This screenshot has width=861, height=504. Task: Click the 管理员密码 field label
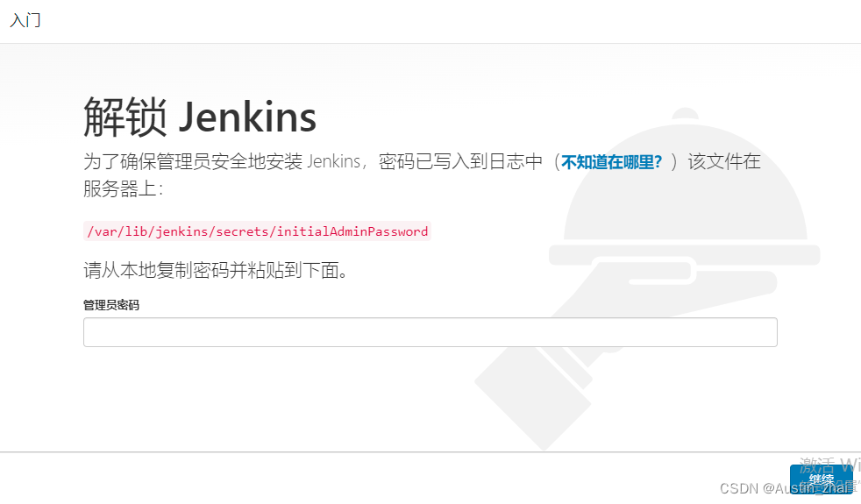pyautogui.click(x=111, y=305)
